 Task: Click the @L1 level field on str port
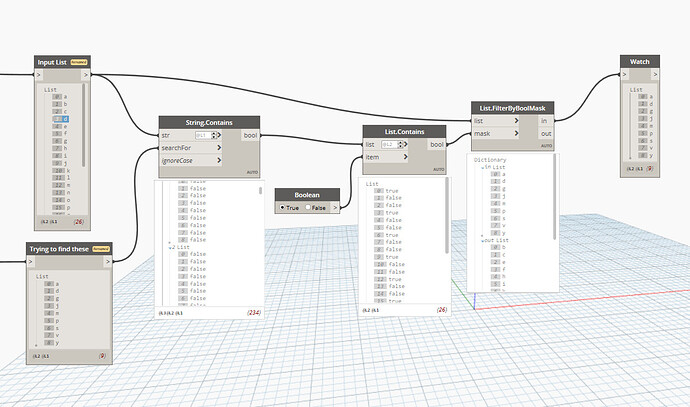(203, 136)
